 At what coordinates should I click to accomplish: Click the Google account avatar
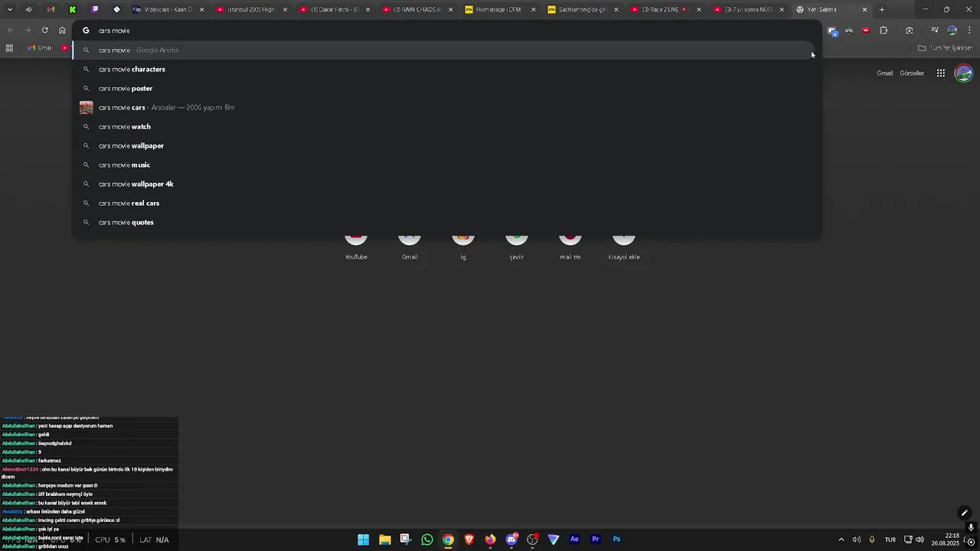tap(964, 73)
